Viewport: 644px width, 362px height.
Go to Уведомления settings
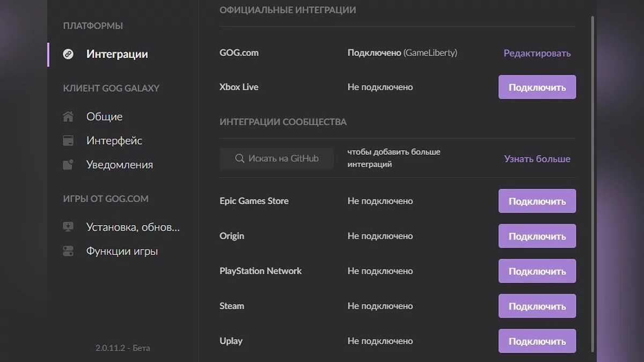pyautogui.click(x=119, y=165)
